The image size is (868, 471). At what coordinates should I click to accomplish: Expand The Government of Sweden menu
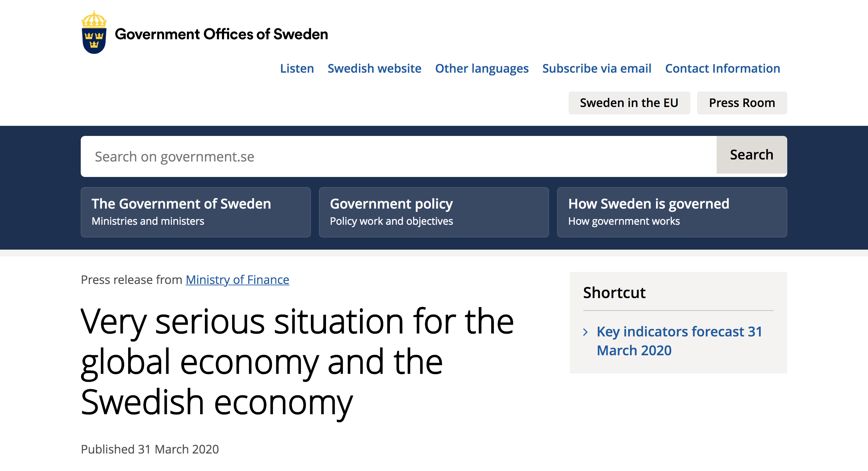(x=195, y=212)
